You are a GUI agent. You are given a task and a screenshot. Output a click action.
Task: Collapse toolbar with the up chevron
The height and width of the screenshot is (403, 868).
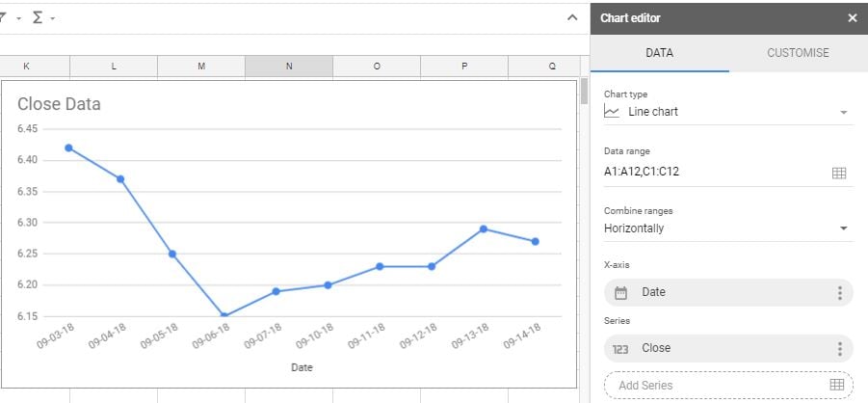click(572, 17)
